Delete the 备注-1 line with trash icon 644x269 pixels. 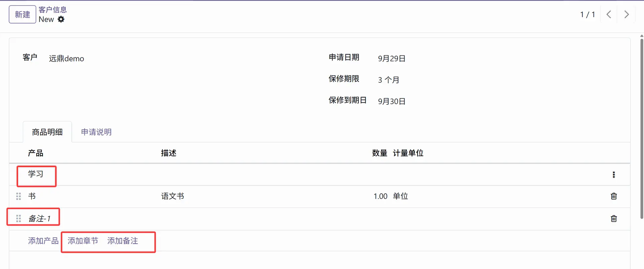pos(613,219)
